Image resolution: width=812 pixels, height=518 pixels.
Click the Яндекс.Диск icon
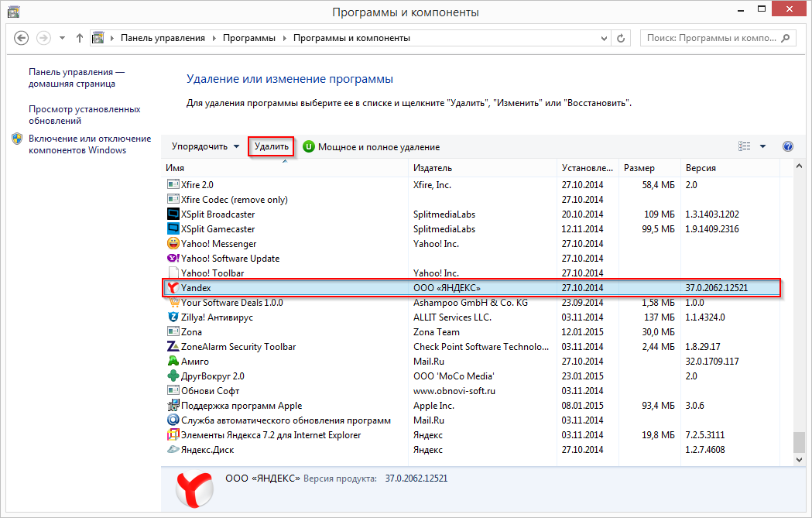pos(173,450)
